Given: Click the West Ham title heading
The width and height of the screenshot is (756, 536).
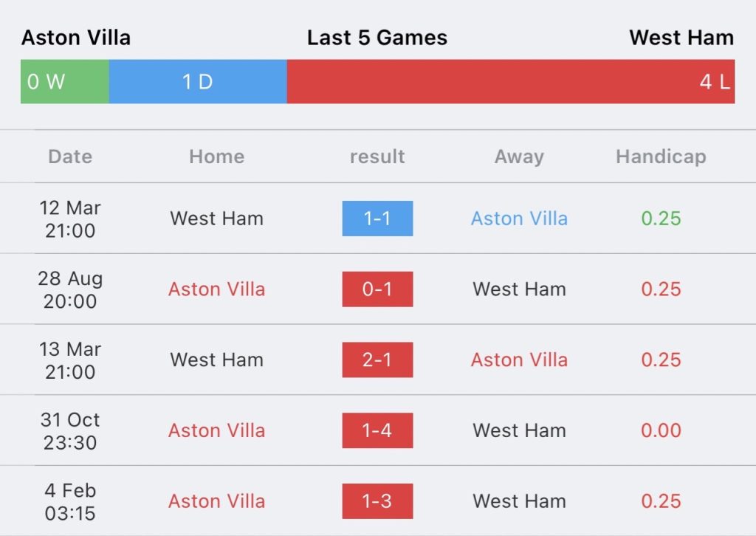Looking at the screenshot, I should (x=681, y=38).
